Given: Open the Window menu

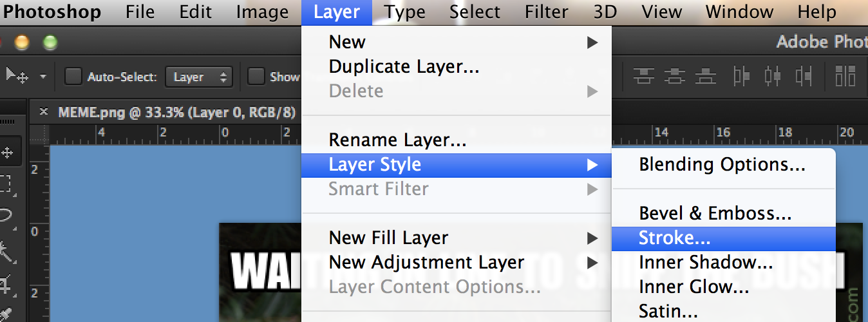Looking at the screenshot, I should pos(739,12).
